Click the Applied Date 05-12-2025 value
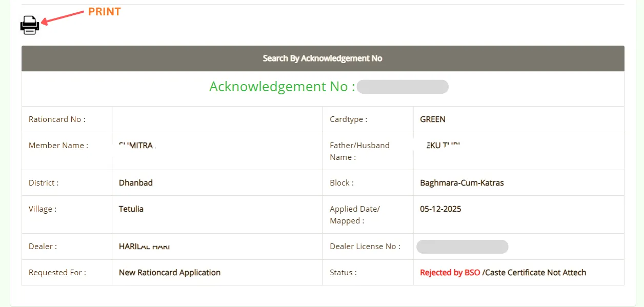This screenshot has height=307, width=644. click(x=440, y=209)
